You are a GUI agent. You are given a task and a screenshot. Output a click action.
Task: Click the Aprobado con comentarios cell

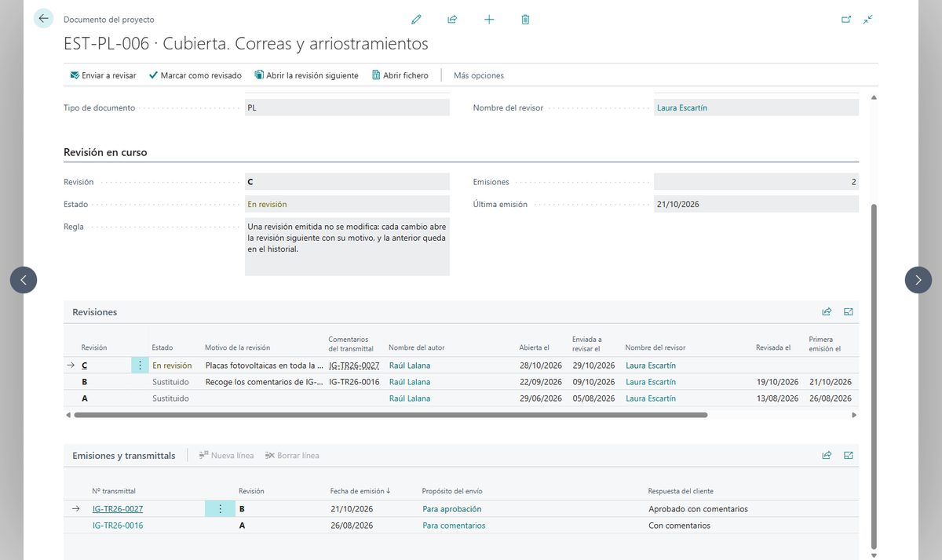(699, 509)
